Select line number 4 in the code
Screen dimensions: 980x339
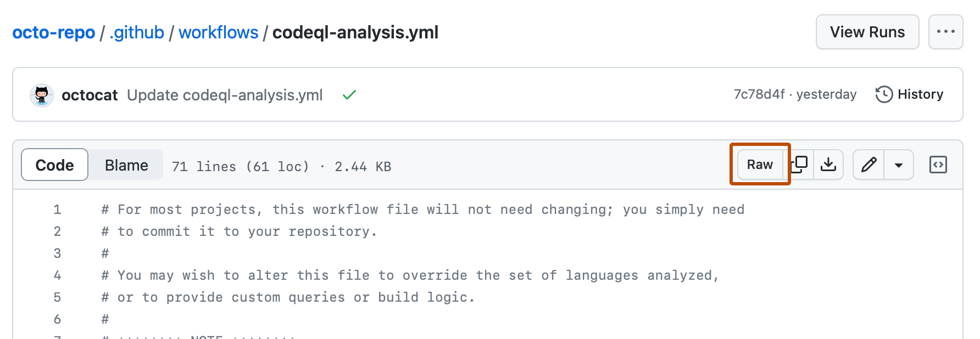pos(57,275)
